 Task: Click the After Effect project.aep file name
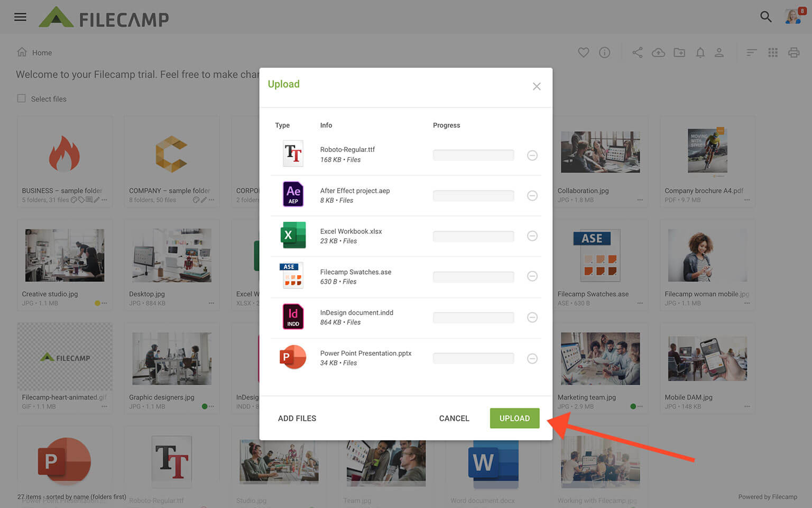pos(355,190)
